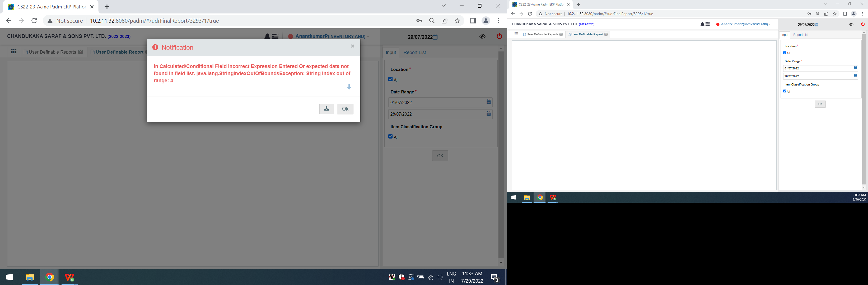Click the blue down arrow in Notification dialog
This screenshot has width=868, height=285.
pos(349,87)
